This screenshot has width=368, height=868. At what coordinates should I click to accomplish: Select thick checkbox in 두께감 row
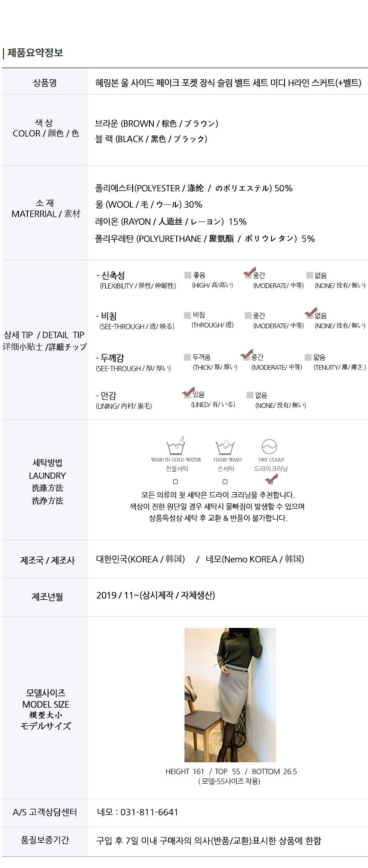pyautogui.click(x=187, y=357)
